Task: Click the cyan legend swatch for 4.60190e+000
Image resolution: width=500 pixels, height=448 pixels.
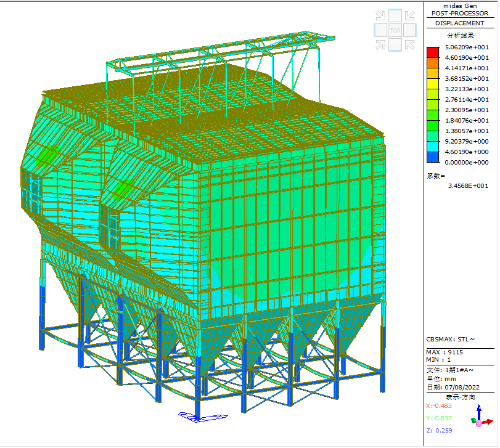Action: pyautogui.click(x=433, y=147)
